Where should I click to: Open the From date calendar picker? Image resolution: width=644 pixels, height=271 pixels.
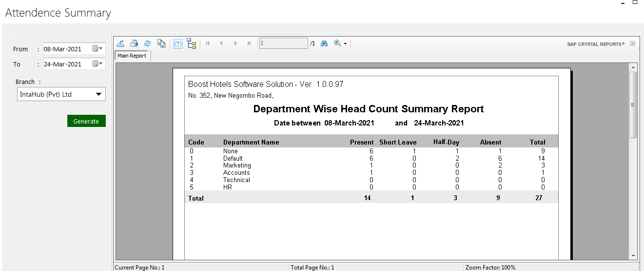coord(98,49)
